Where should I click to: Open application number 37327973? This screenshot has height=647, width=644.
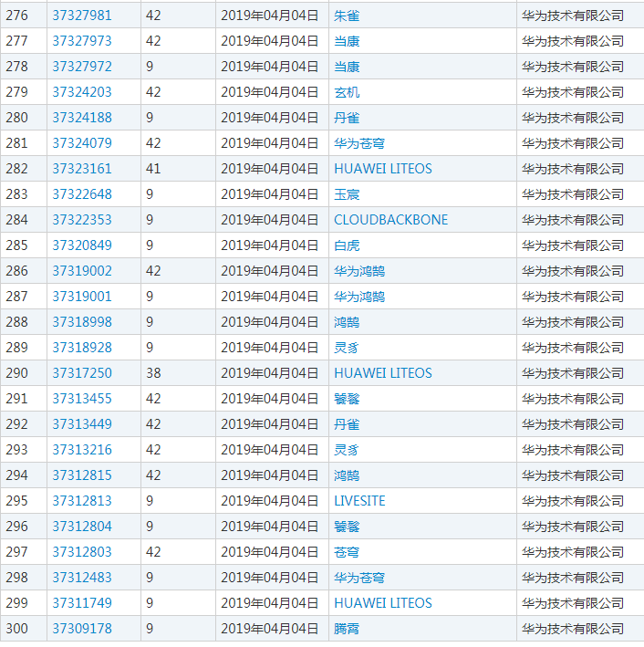82,41
